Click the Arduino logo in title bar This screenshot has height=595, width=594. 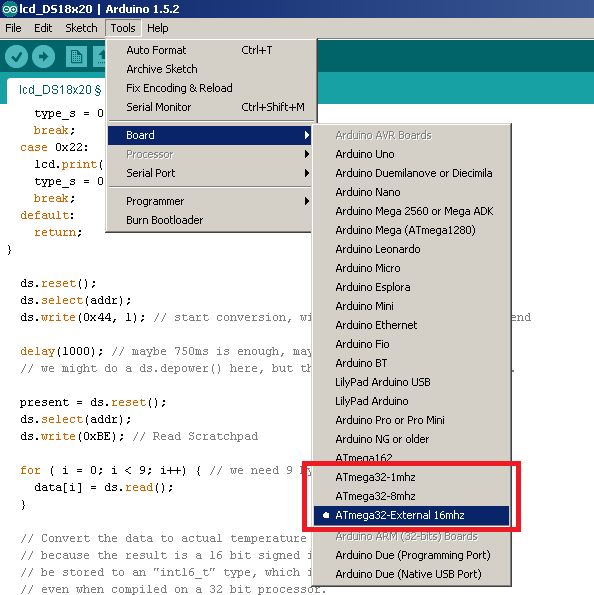(x=9, y=9)
